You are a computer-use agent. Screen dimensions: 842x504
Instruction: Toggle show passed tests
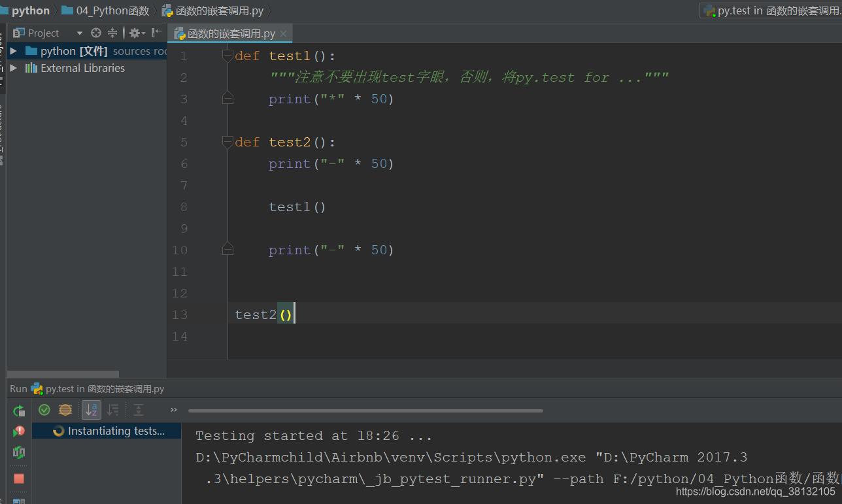[44, 410]
